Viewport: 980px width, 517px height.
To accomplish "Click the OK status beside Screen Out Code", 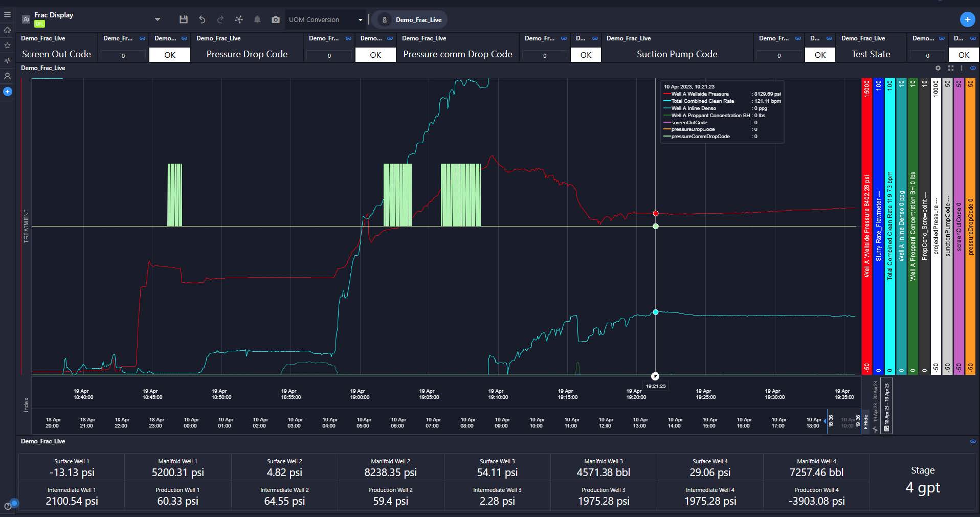I will [170, 55].
